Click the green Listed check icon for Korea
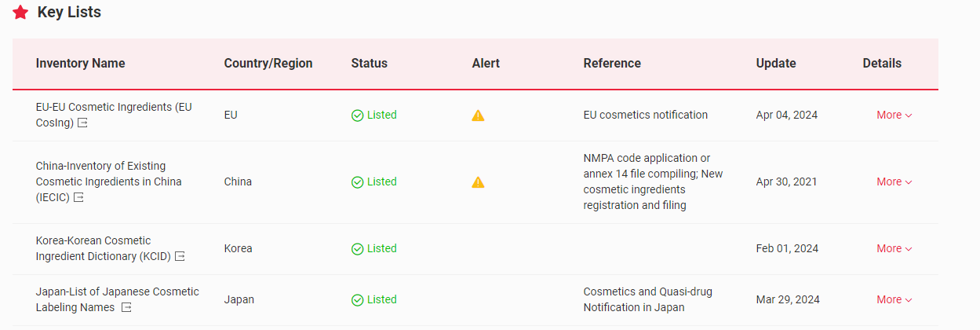Viewport: 980px width, 330px height. click(x=357, y=249)
